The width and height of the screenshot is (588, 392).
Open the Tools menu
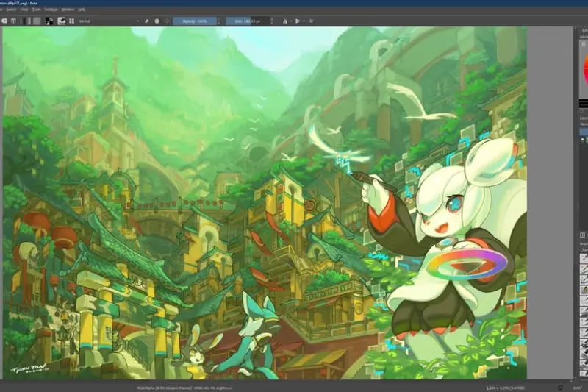[x=36, y=10]
